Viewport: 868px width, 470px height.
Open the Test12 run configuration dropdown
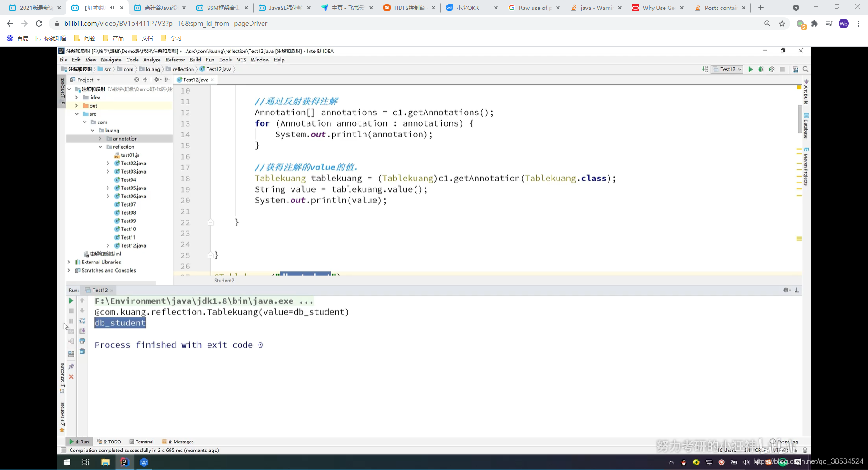pos(727,69)
